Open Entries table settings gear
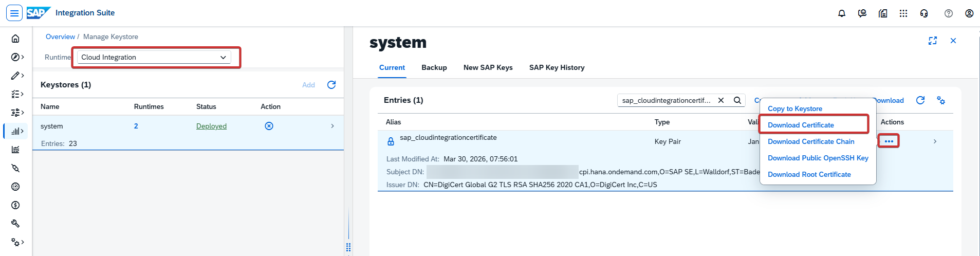The image size is (980, 256). pyautogui.click(x=941, y=100)
